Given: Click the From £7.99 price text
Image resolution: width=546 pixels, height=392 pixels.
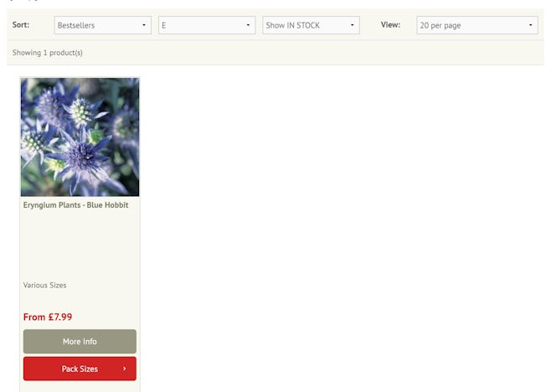Looking at the screenshot, I should [x=48, y=317].
